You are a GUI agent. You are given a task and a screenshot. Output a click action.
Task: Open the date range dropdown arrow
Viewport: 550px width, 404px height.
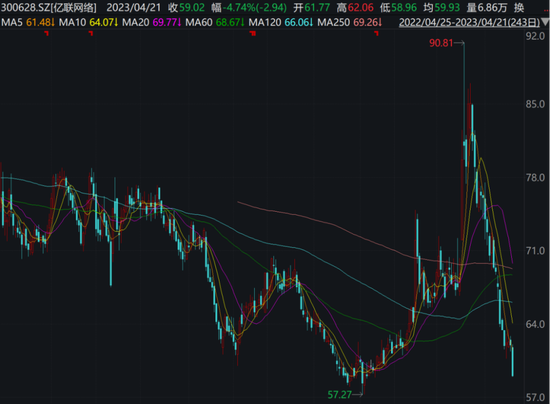(x=545, y=22)
